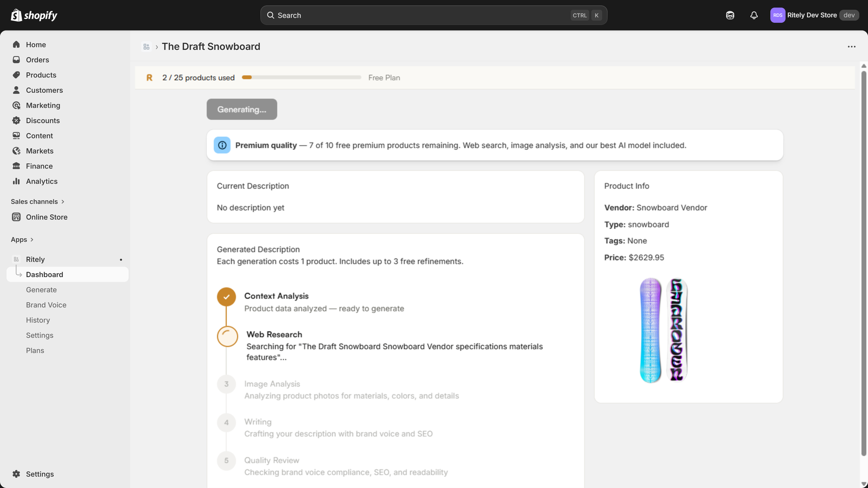Select the Discounts badge icon
Viewport: 868px width, 488px height.
(x=16, y=120)
